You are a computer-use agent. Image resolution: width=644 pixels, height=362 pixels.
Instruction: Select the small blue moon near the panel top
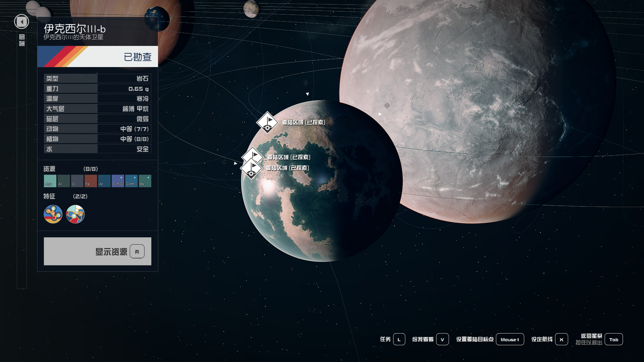point(157,18)
